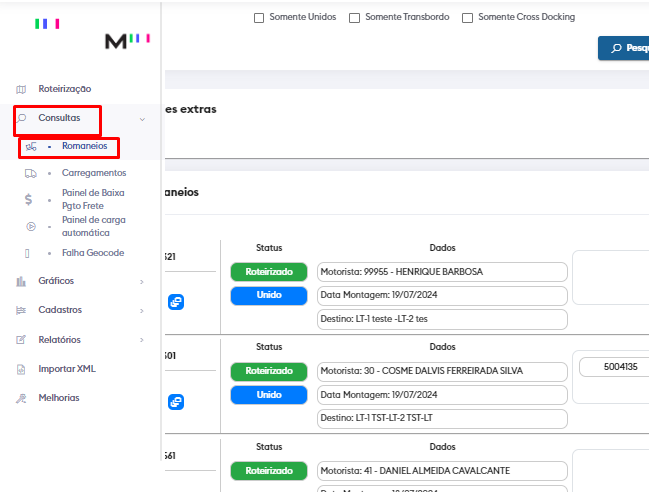Click the field containing 5004135
This screenshot has width=649, height=492.
[x=613, y=367]
